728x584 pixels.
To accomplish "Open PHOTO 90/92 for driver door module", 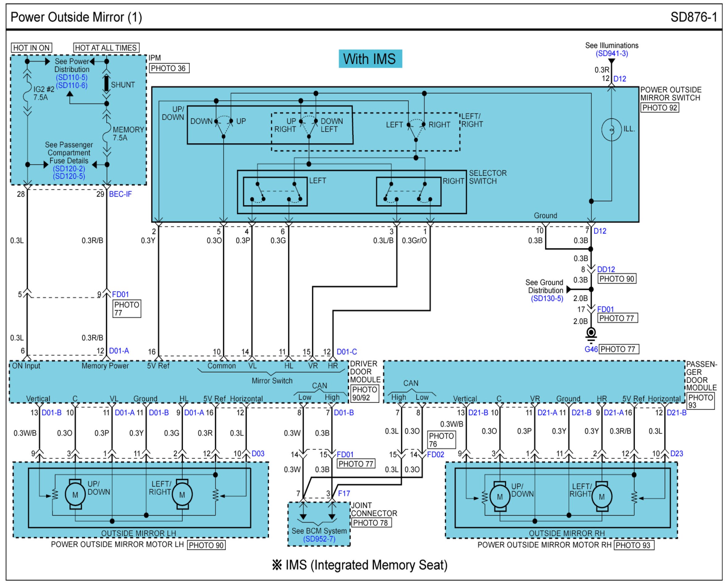I will tap(365, 394).
